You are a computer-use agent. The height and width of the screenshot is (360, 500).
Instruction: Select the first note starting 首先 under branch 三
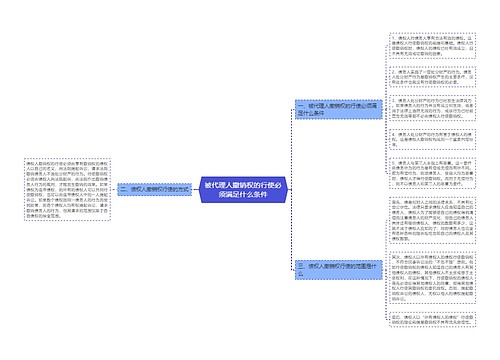432,220
